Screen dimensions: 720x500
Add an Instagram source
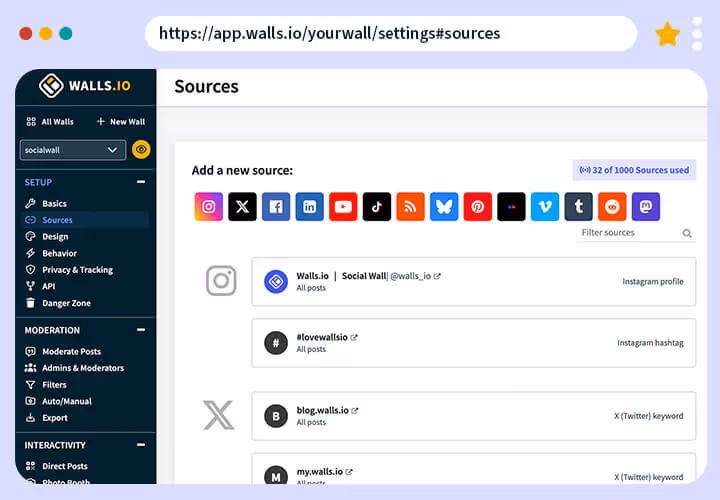[x=208, y=207]
